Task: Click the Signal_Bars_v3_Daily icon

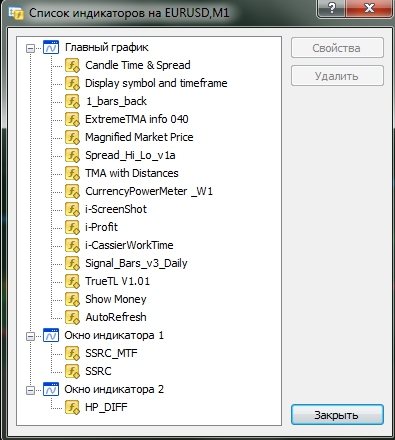Action: [72, 263]
